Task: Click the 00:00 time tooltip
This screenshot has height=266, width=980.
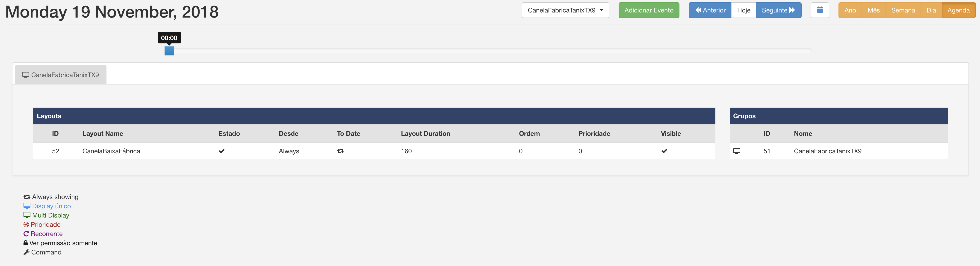Action: pyautogui.click(x=169, y=38)
